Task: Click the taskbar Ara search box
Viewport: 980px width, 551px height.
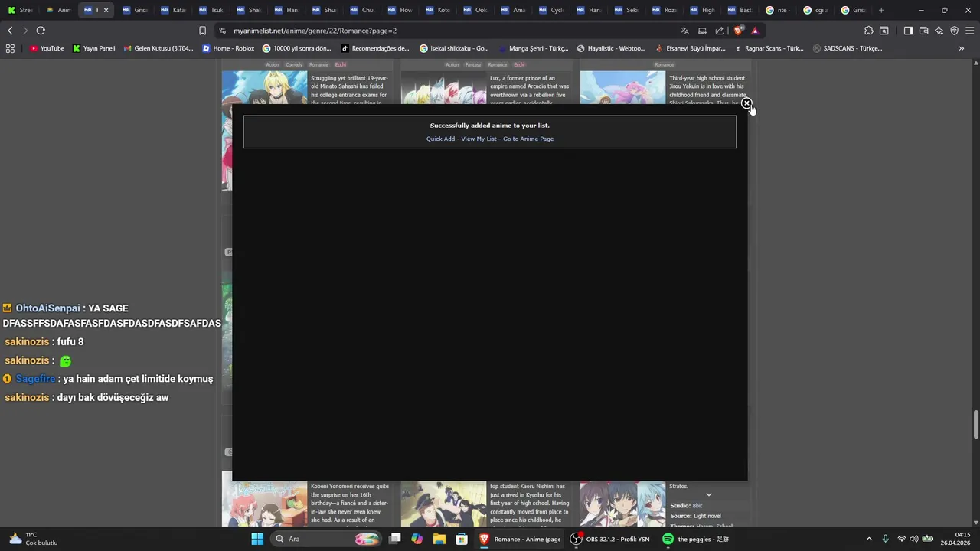Action: pos(328,539)
